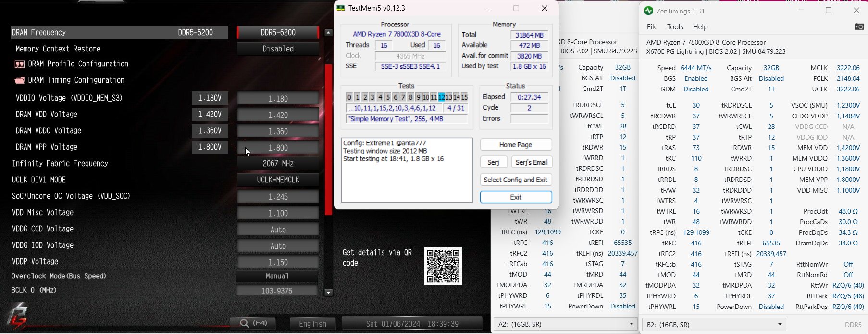868x334 pixels.
Task: Click the camera screenshot icon in ZenTimings
Action: tap(859, 27)
